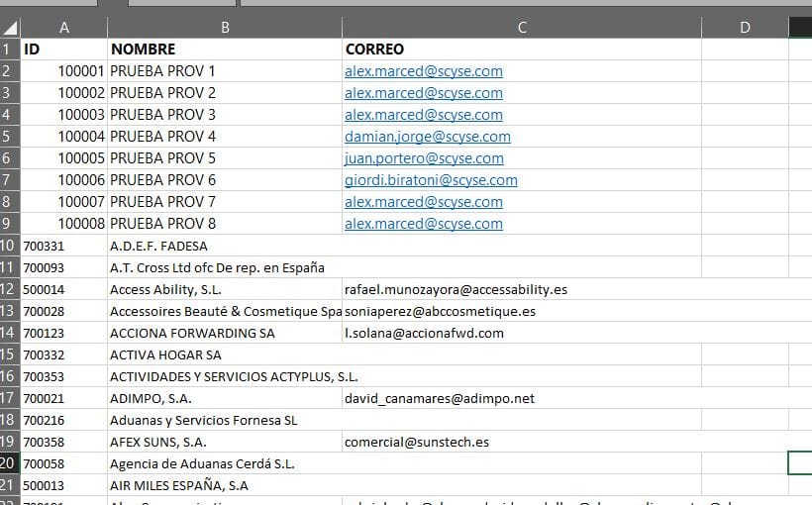
Task: Select column B header
Action: tap(225, 28)
